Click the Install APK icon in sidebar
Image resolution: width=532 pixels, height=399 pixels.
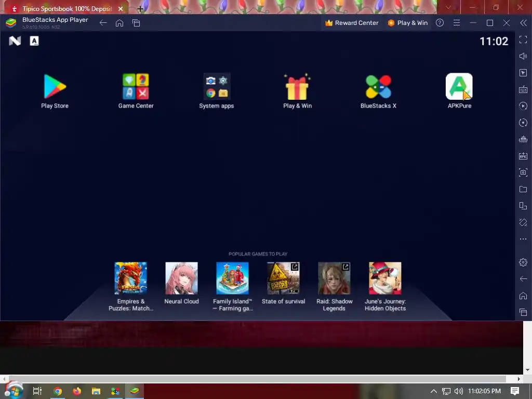tap(523, 156)
